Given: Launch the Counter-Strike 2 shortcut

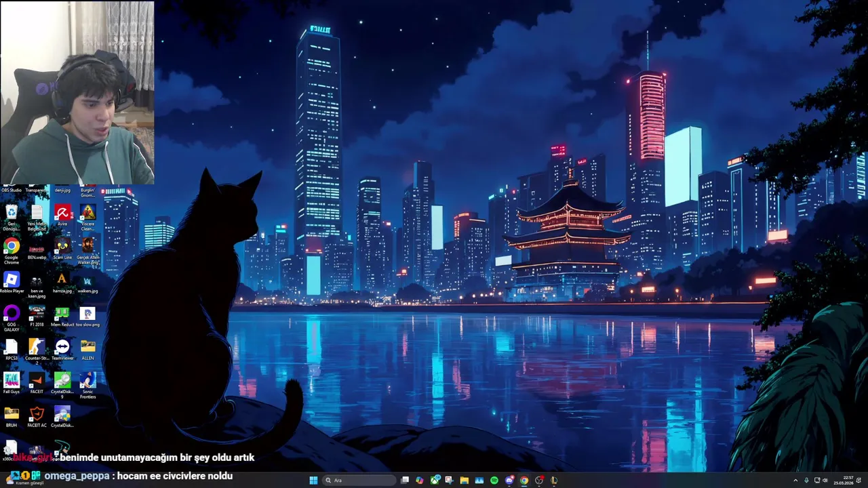Looking at the screenshot, I should click(x=37, y=351).
